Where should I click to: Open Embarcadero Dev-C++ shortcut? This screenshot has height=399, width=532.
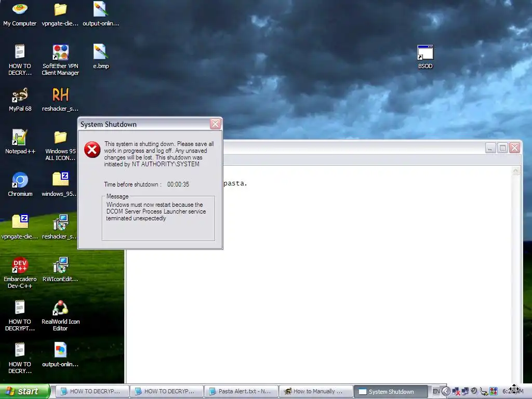[x=20, y=273]
